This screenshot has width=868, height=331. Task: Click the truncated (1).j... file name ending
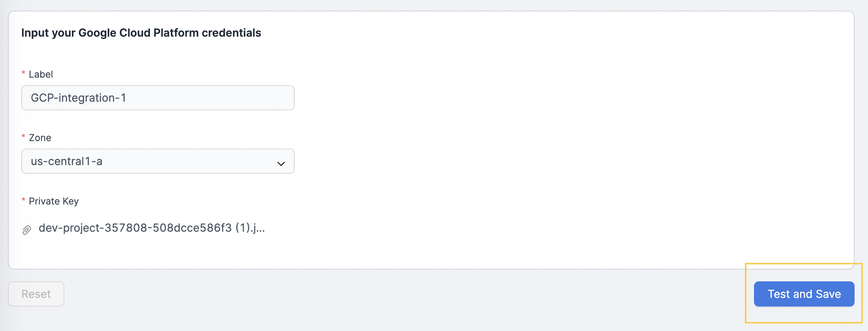pos(250,228)
